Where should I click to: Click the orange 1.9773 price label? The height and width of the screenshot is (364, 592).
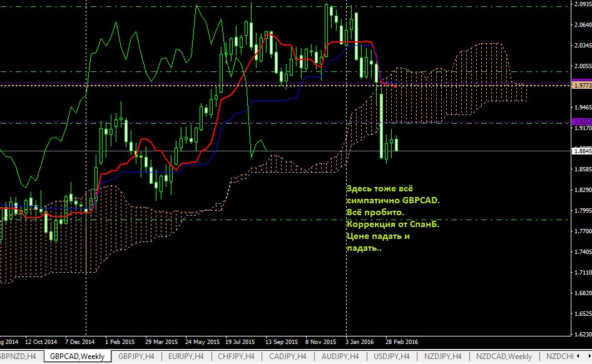click(x=582, y=86)
